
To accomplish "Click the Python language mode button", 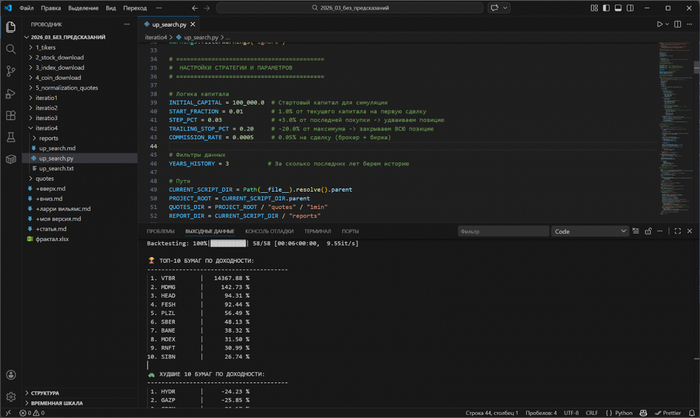I will click(x=624, y=413).
